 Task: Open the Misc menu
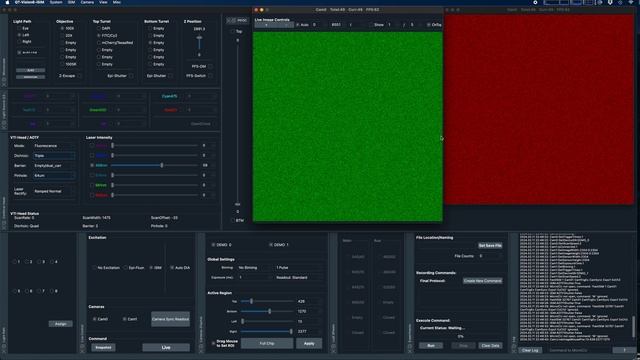coord(117,2)
